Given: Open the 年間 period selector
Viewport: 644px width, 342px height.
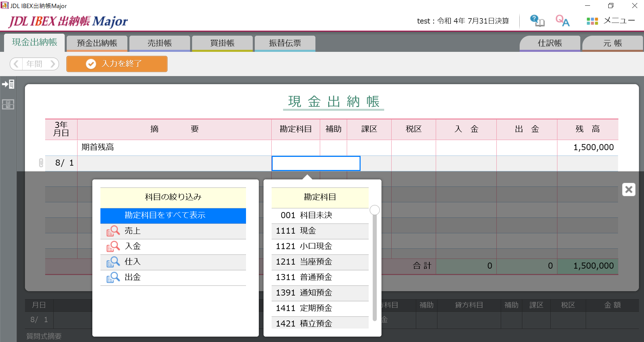Looking at the screenshot, I should tap(34, 64).
